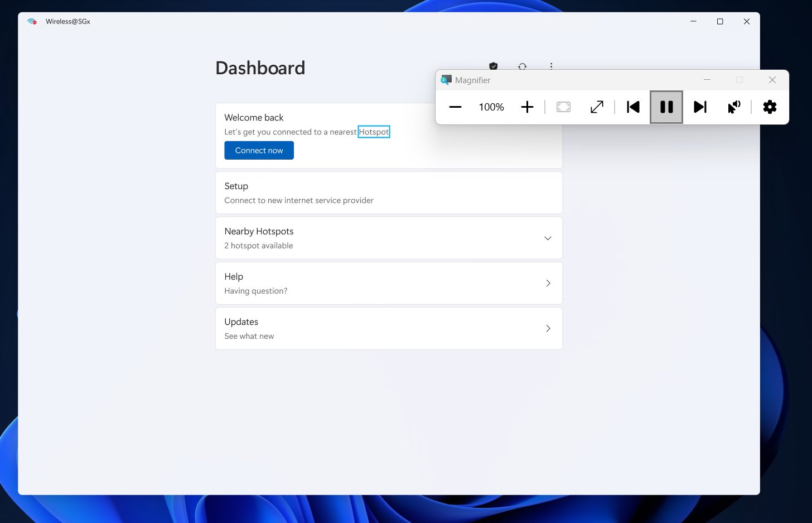812x523 pixels.
Task: Skip to previous with Magnifier reading controls
Action: [x=633, y=107]
